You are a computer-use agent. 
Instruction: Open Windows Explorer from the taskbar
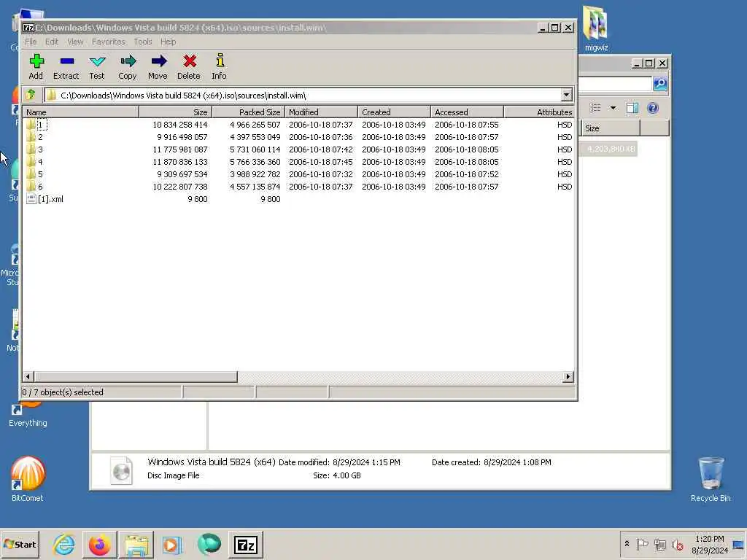coord(136,544)
